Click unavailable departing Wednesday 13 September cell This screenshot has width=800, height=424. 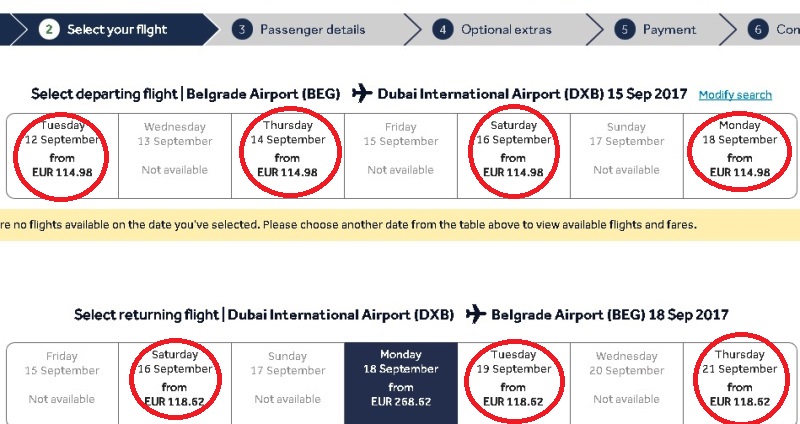pyautogui.click(x=174, y=150)
